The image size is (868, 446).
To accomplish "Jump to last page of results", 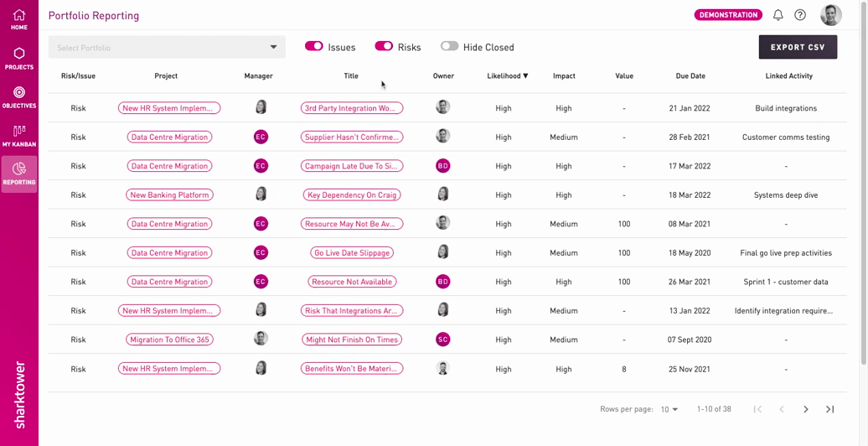I will 829,409.
